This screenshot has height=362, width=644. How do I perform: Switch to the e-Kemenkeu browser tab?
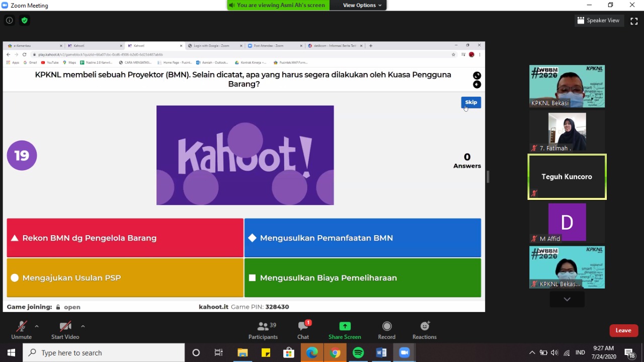pos(34,46)
